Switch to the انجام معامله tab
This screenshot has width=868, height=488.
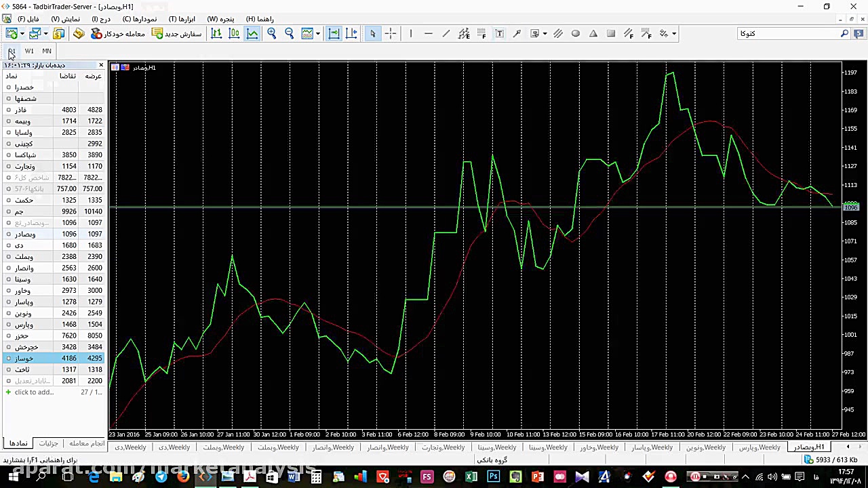point(87,443)
